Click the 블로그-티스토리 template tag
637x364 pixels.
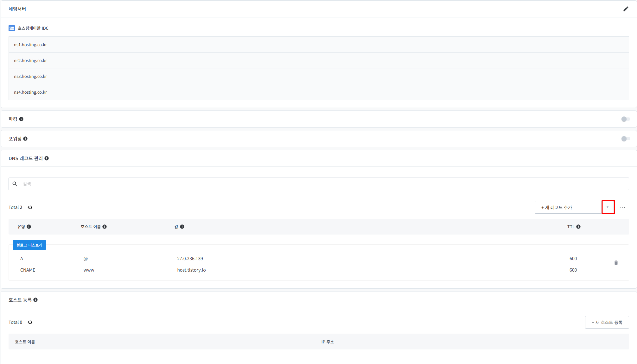pyautogui.click(x=29, y=245)
